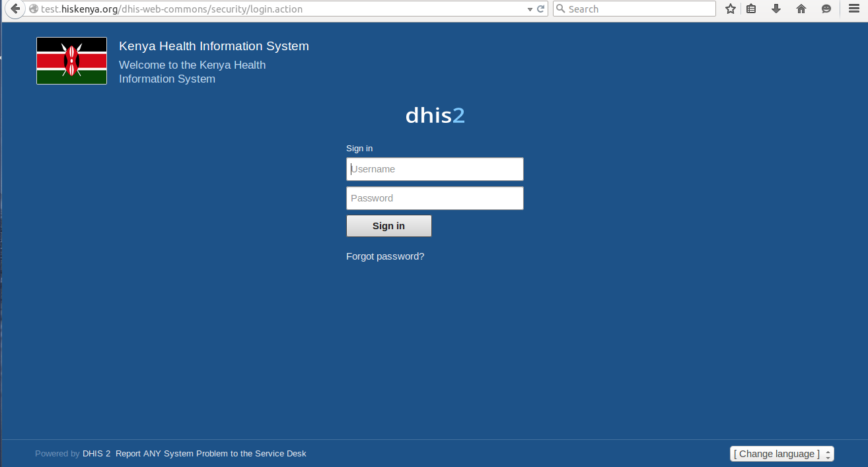Open the URL history dropdown arrow
Screen dimensions: 868x467
529,9
